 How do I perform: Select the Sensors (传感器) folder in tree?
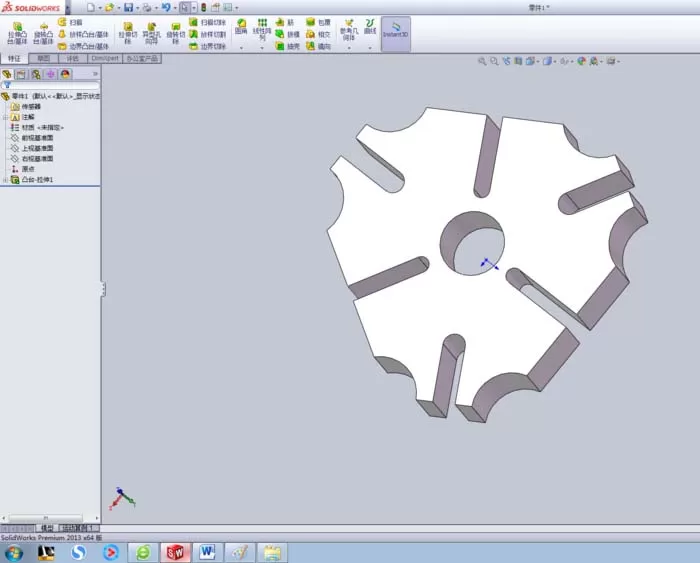point(27,106)
